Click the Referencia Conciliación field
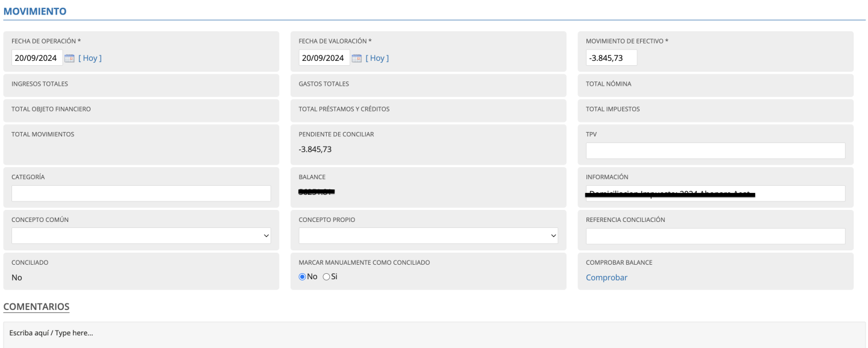The image size is (868, 348). [x=715, y=236]
